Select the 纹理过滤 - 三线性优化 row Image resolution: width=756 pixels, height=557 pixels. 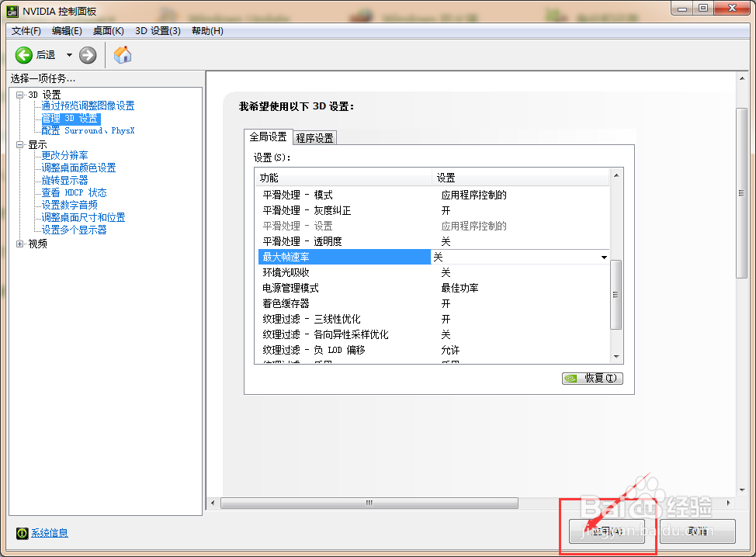click(x=434, y=319)
